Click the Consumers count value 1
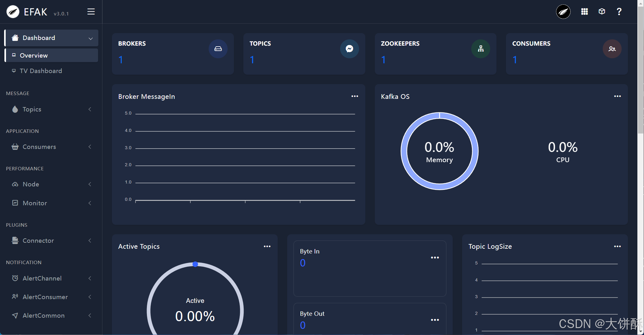This screenshot has width=644, height=335. (515, 60)
